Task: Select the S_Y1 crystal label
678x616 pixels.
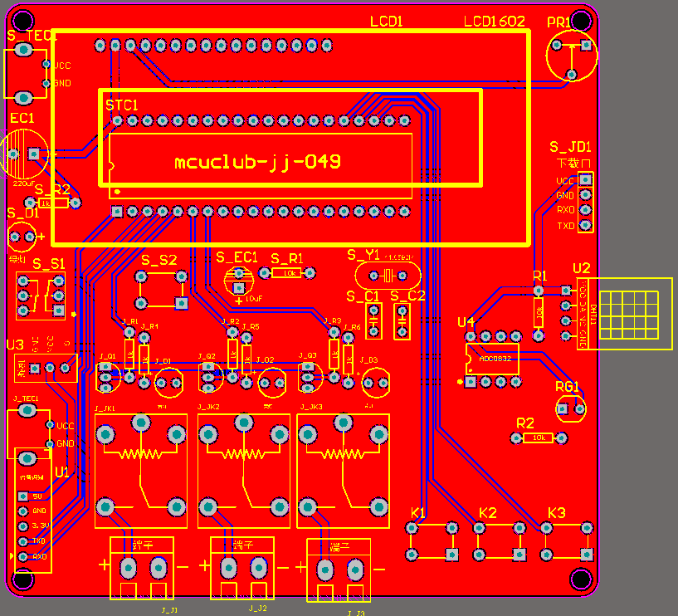Action: point(363,255)
